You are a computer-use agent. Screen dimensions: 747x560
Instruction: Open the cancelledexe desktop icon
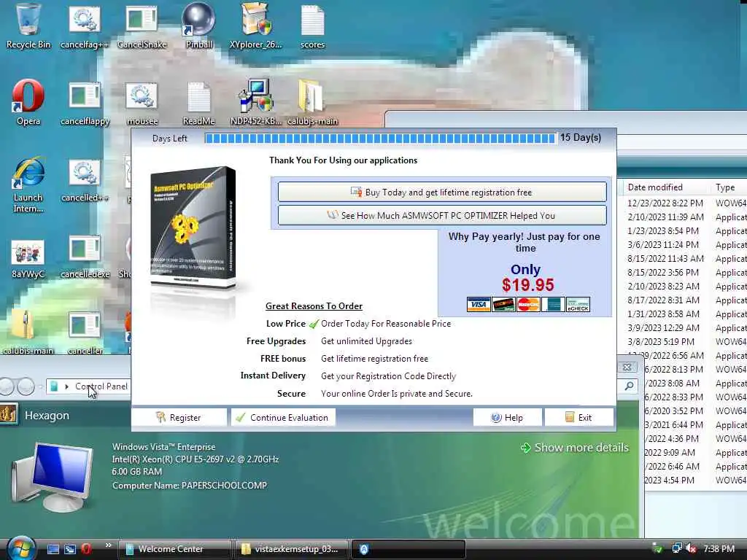pos(85,257)
